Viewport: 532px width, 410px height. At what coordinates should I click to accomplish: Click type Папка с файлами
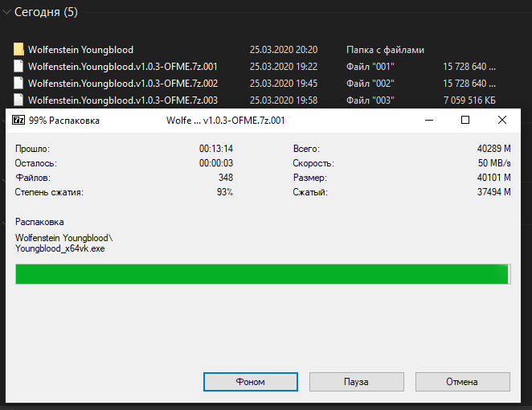click(x=385, y=50)
